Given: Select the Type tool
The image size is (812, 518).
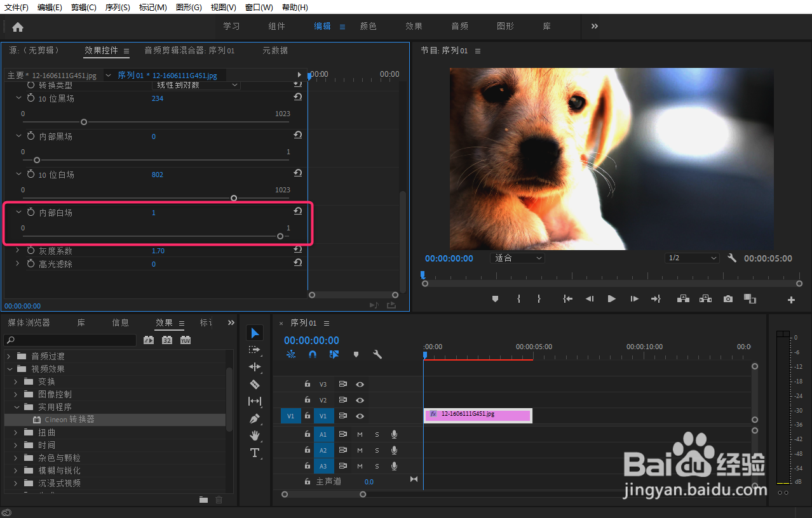Looking at the screenshot, I should [x=255, y=453].
